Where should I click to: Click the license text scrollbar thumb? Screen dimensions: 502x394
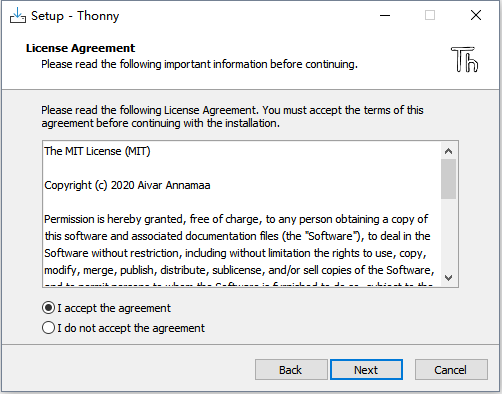[448, 179]
